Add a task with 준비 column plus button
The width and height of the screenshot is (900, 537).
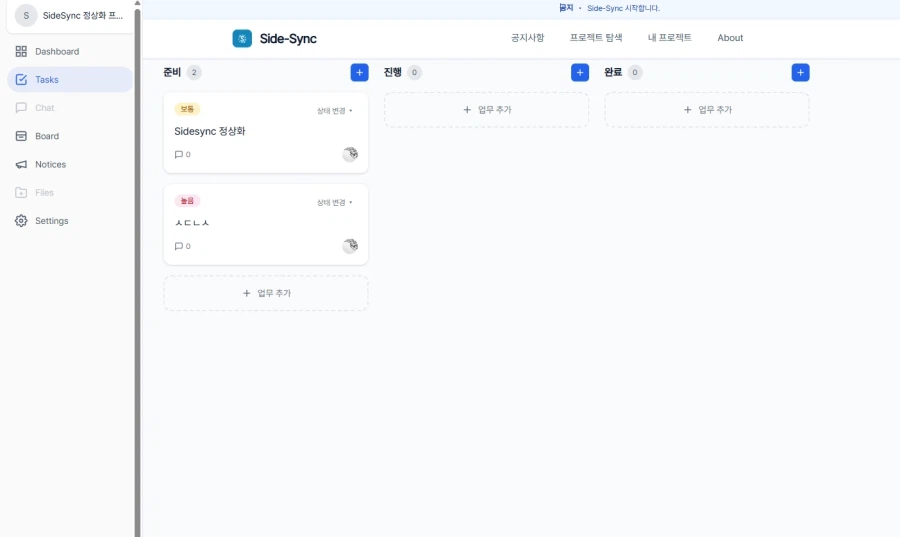(359, 72)
